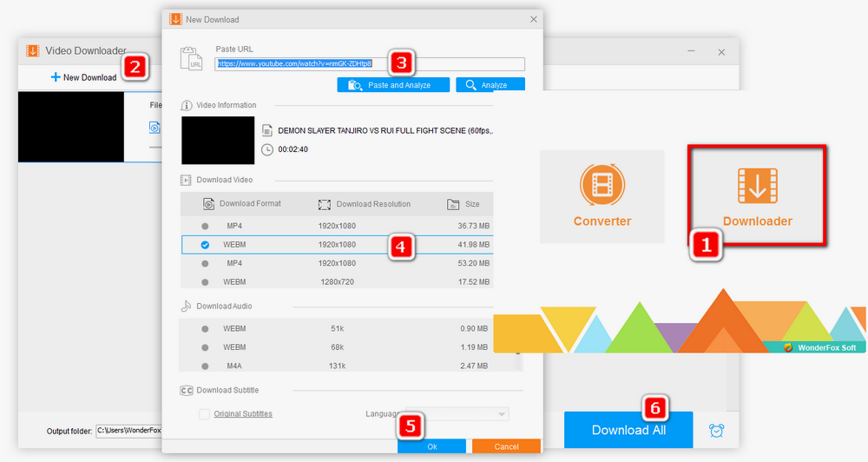The image size is (868, 462).
Task: Click the Video Information info icon
Action: coord(187,105)
